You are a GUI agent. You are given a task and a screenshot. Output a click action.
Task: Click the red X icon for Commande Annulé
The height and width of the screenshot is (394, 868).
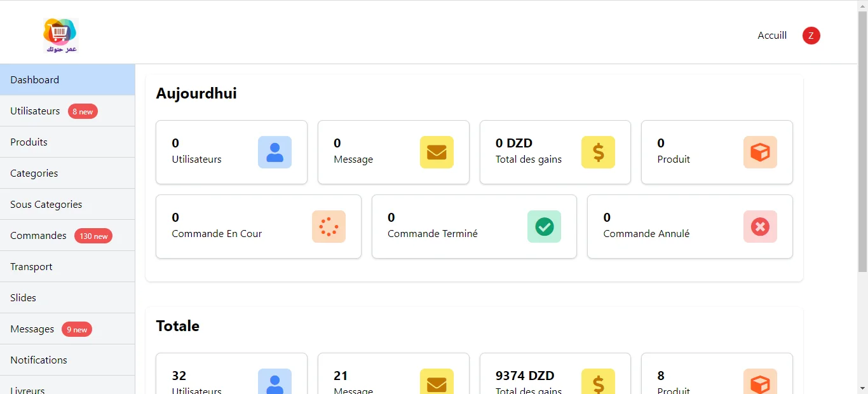pyautogui.click(x=760, y=227)
